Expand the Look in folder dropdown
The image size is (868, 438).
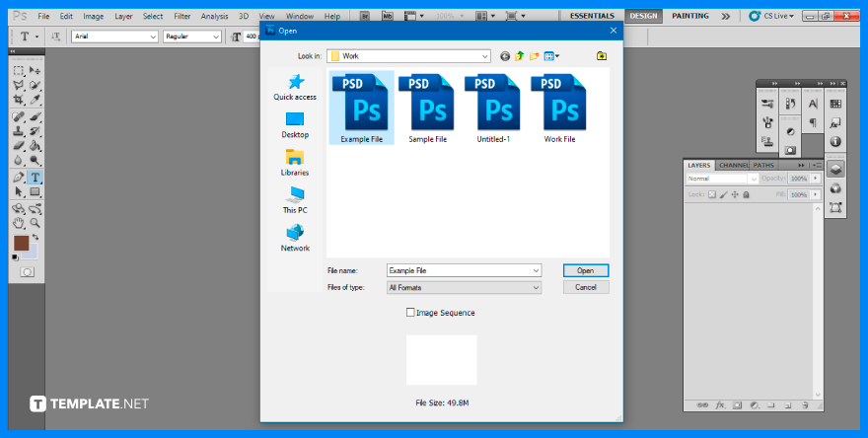pyautogui.click(x=484, y=56)
